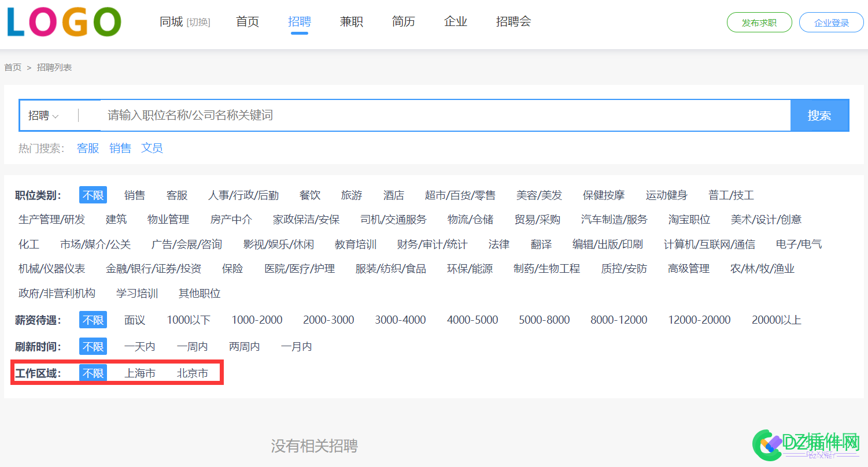Filter job category by 房产中介

click(231, 220)
